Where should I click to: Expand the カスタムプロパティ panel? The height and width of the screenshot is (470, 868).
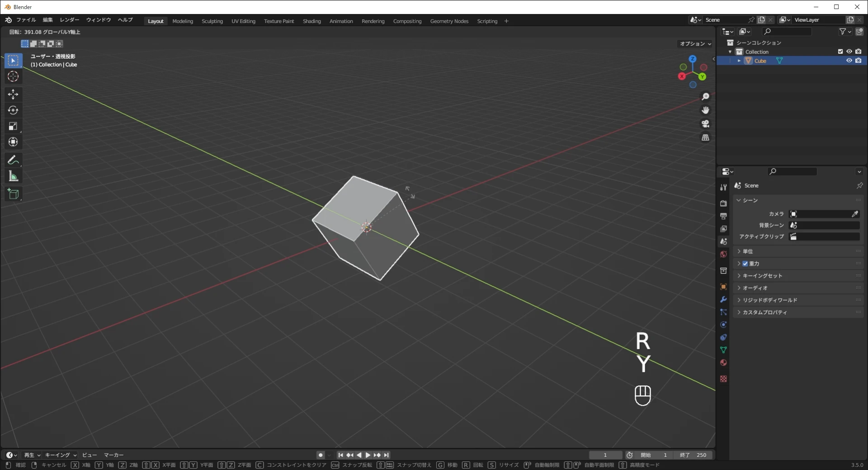(x=798, y=312)
